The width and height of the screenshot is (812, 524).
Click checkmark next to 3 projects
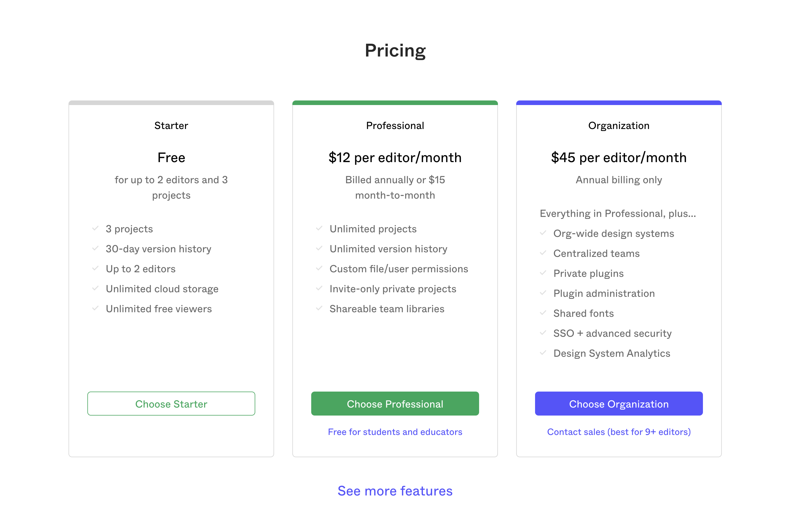95,228
